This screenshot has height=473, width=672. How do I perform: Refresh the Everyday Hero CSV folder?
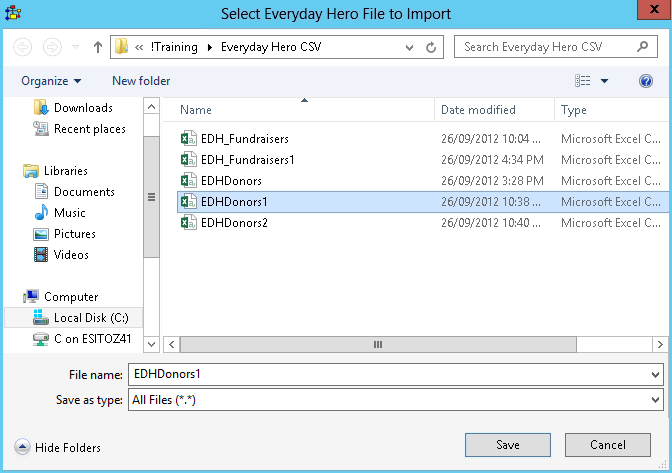pos(431,47)
